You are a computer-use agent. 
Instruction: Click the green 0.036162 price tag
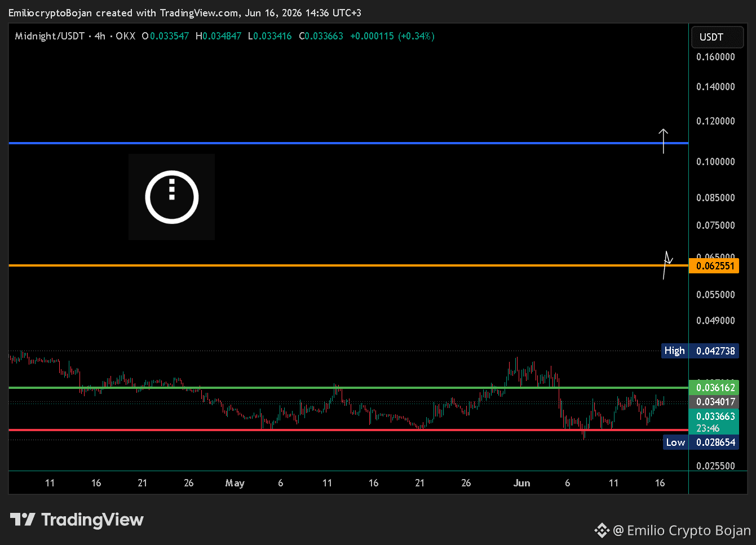coord(714,388)
